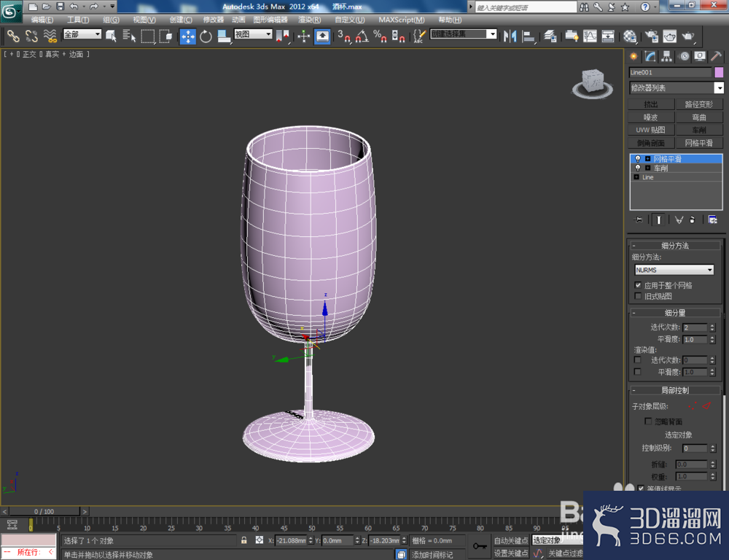This screenshot has width=729, height=560.
Task: Click the time slider 0 / 100
Action: [44, 511]
